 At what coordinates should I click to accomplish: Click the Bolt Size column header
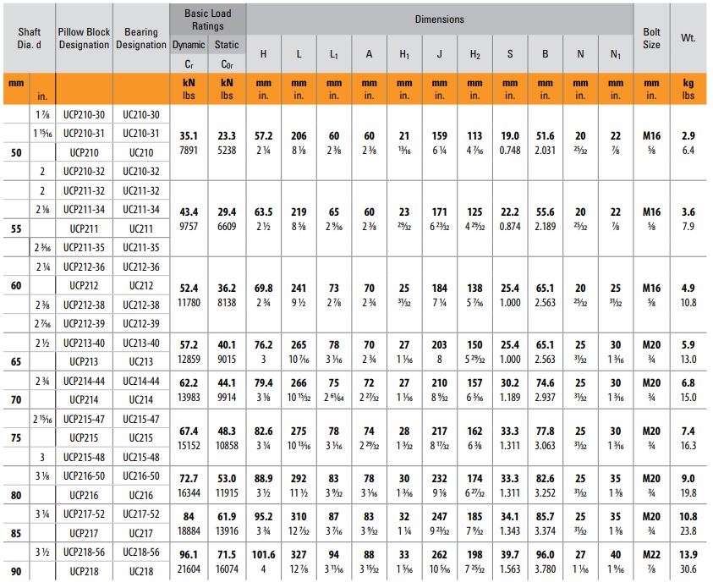tap(651, 38)
